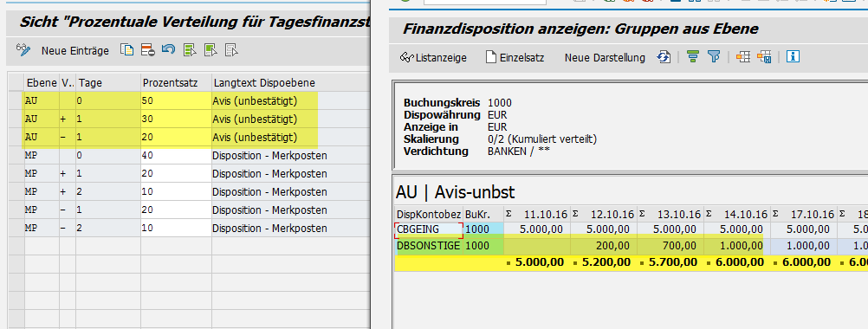Click the DBSONSTIGE account cell

coord(429,246)
